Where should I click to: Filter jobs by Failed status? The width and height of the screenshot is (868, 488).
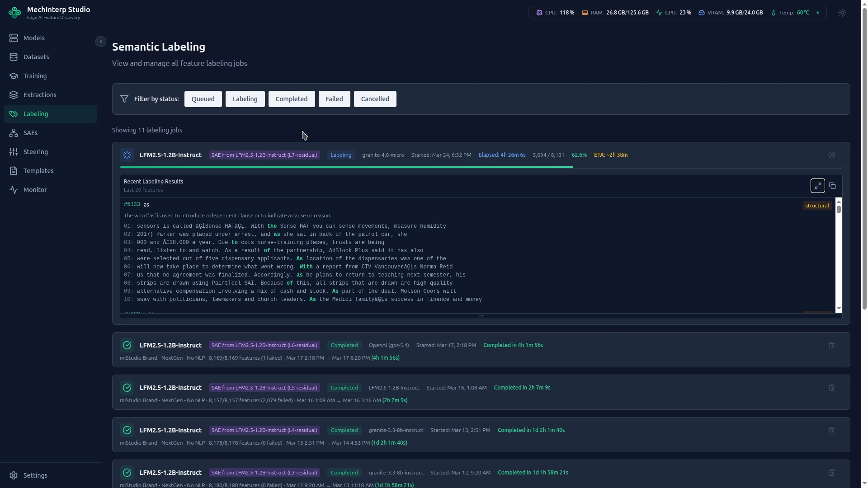334,99
